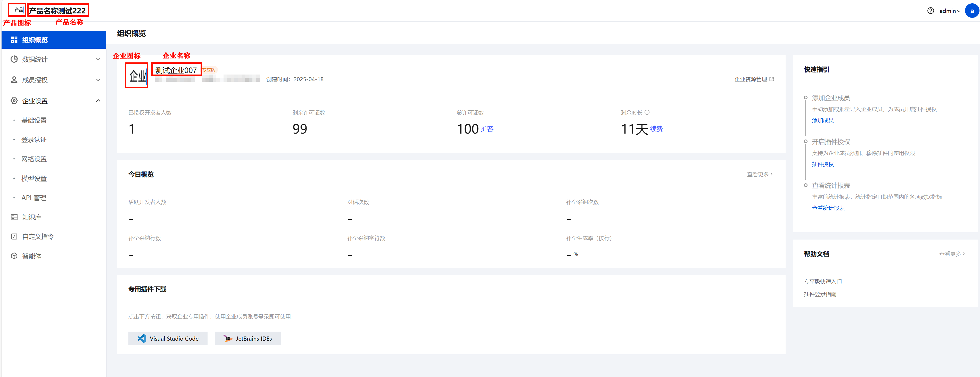Image resolution: width=980 pixels, height=377 pixels.
Task: Click the blue user avatar icon
Action: point(972,11)
